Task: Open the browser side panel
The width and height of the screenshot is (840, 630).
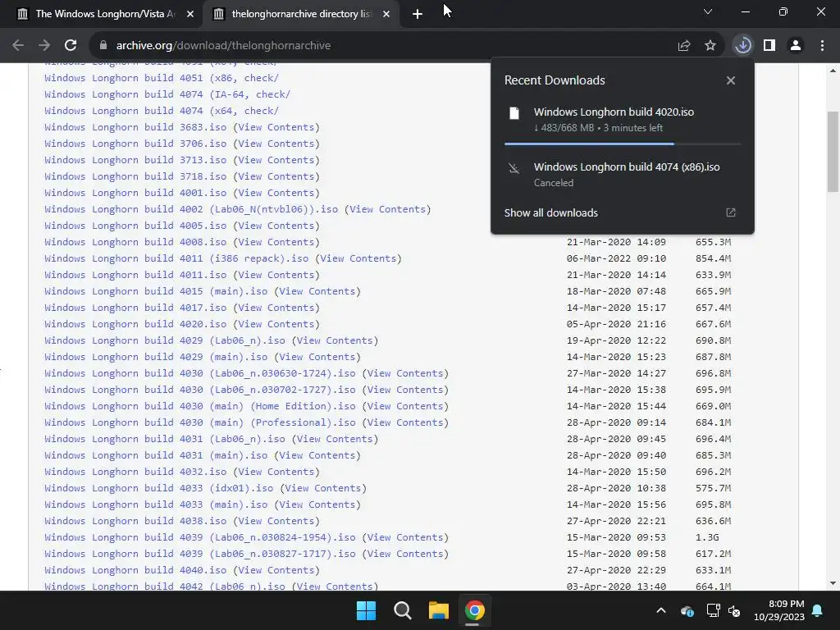Action: click(769, 46)
